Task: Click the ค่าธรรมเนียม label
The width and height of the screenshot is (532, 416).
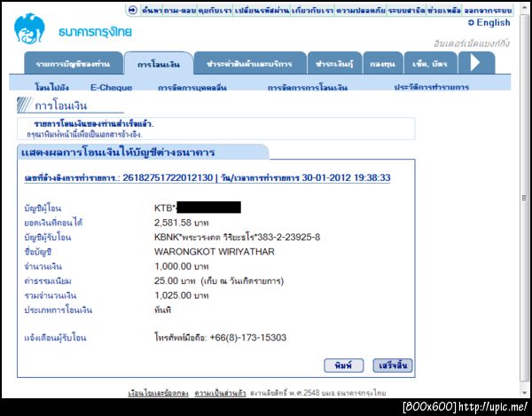Action: point(48,281)
